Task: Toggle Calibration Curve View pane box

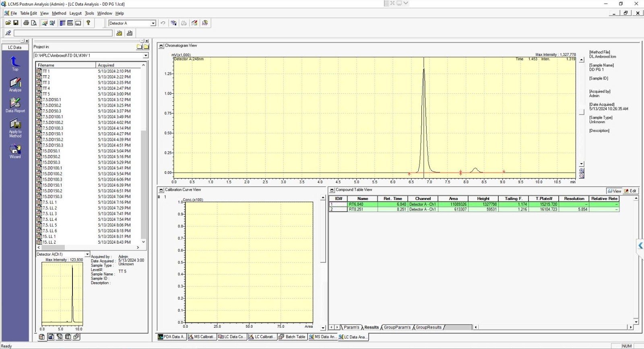Action: (x=161, y=190)
